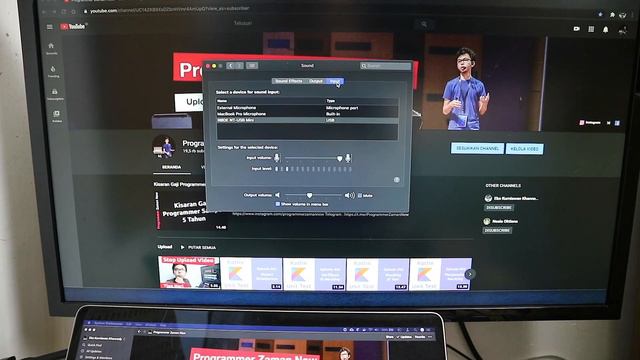Open the first Kotlin Unit Test video thumbnail
The image size is (640, 360).
(x=252, y=273)
